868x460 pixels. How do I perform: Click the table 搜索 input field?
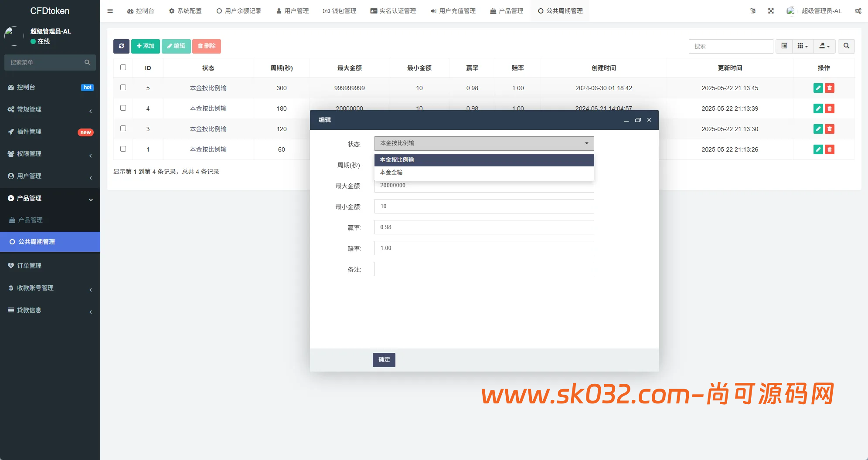click(731, 46)
